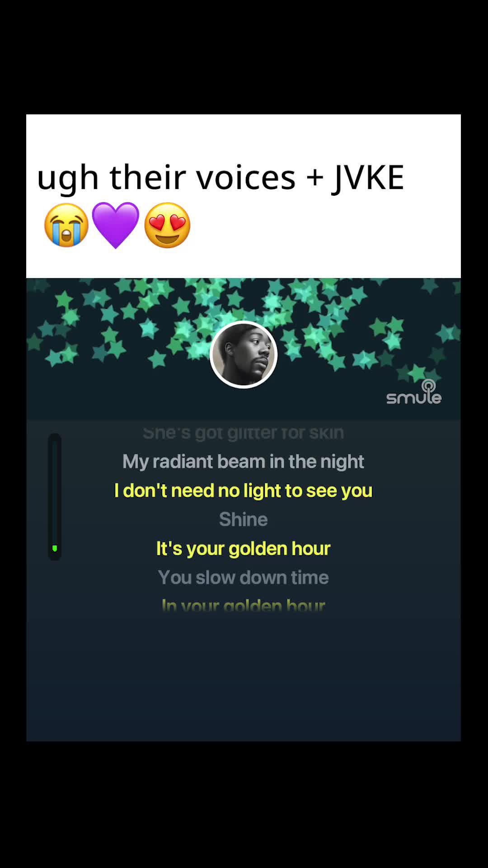
Task: Tap the partially hidden 'In your golden hour' line
Action: pyautogui.click(x=243, y=605)
